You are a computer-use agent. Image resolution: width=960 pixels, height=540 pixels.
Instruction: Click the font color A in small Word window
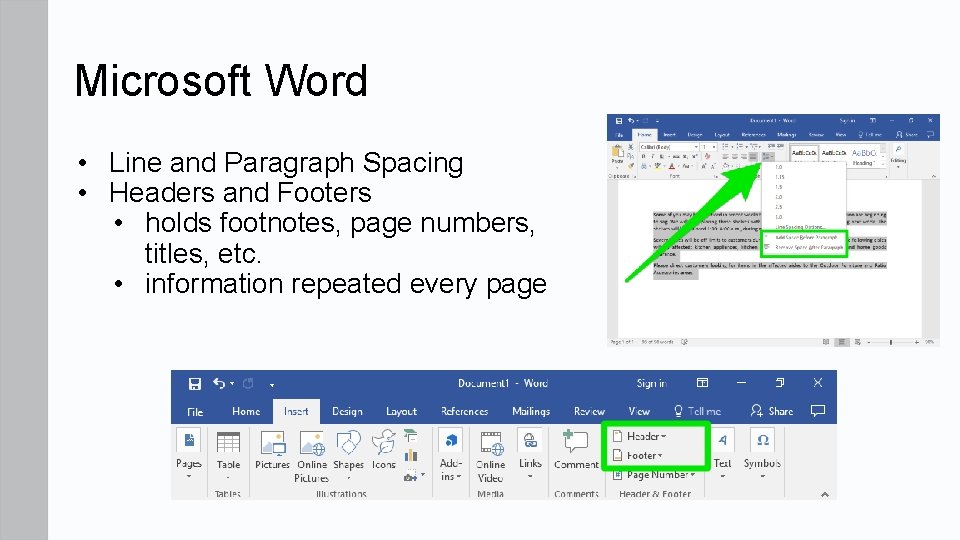pyautogui.click(x=672, y=166)
